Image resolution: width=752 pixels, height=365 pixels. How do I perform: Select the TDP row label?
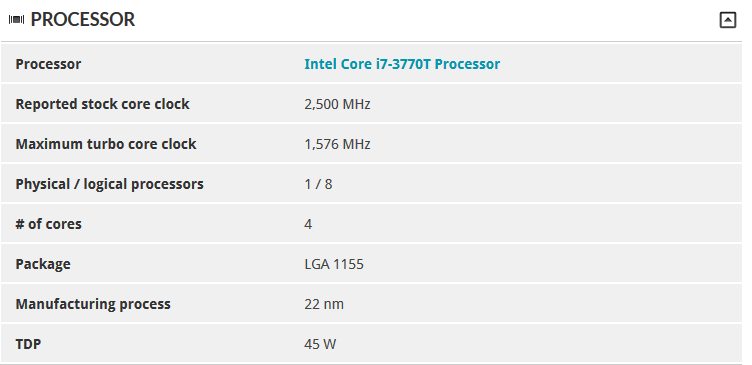pyautogui.click(x=28, y=344)
